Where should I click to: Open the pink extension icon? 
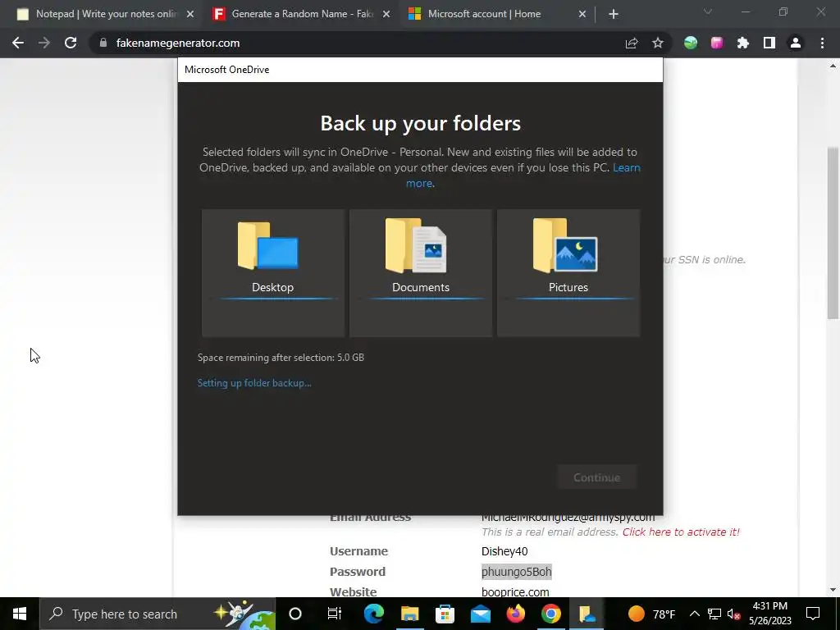pos(717,43)
